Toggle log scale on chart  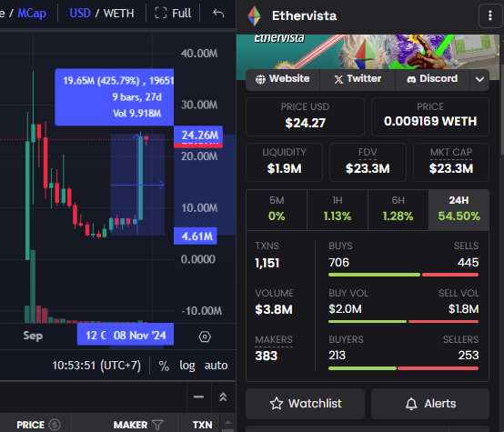click(x=187, y=366)
